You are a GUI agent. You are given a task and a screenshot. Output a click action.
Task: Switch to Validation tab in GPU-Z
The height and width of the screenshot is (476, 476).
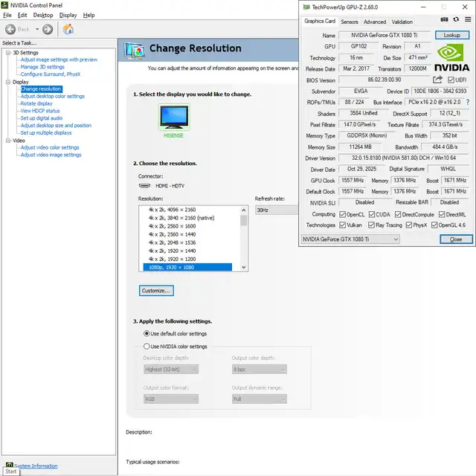[402, 22]
